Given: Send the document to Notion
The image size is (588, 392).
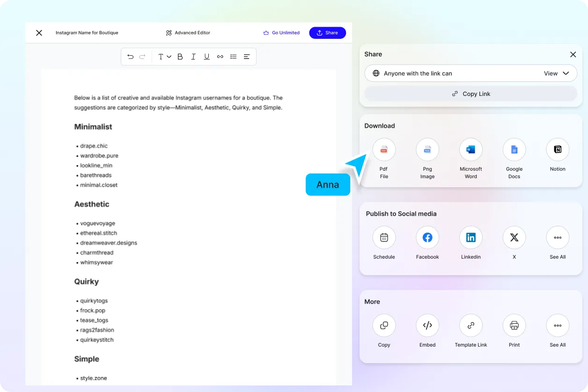Looking at the screenshot, I should [557, 149].
